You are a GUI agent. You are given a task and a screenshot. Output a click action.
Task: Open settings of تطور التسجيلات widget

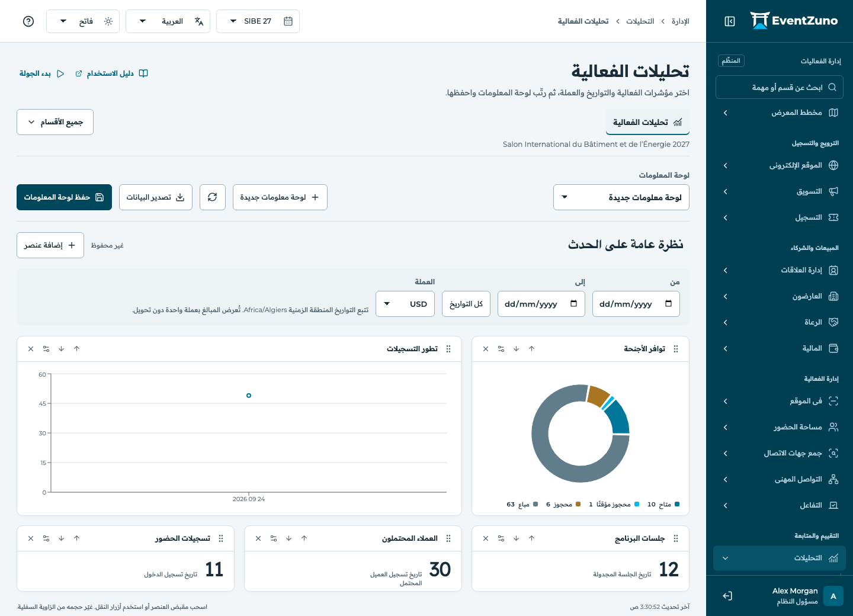46,349
